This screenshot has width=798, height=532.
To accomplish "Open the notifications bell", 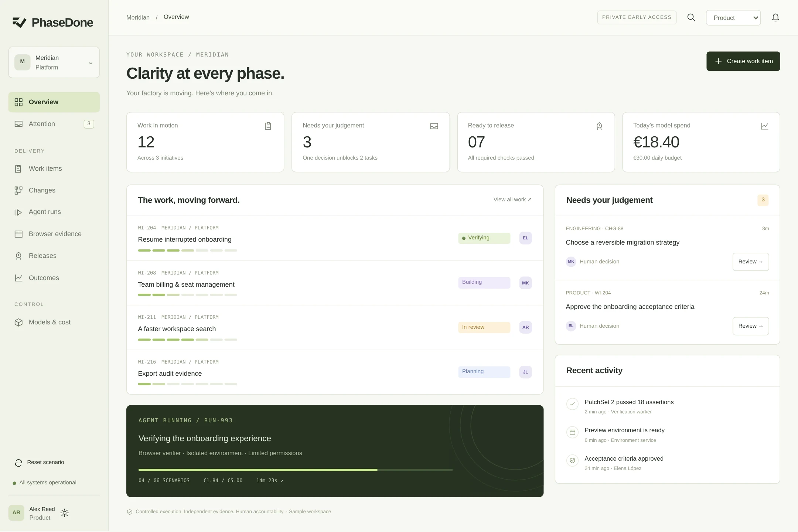I will (775, 17).
